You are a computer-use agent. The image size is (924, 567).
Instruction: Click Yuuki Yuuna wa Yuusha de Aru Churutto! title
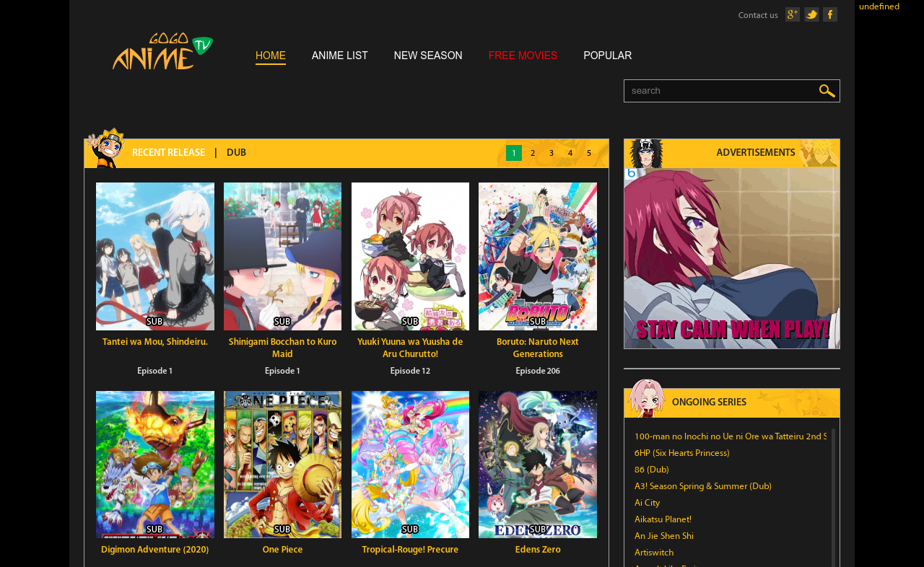click(x=410, y=348)
